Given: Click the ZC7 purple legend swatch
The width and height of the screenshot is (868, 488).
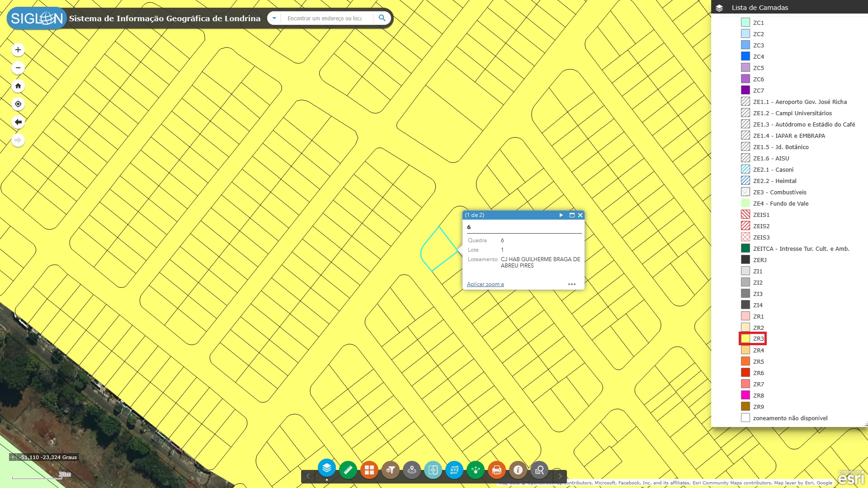Looking at the screenshot, I should click(745, 90).
